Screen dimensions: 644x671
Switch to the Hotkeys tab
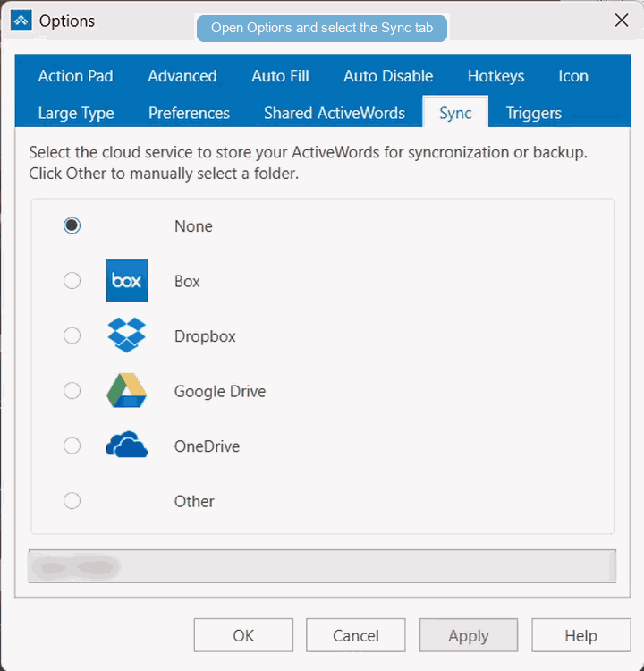pyautogui.click(x=496, y=76)
